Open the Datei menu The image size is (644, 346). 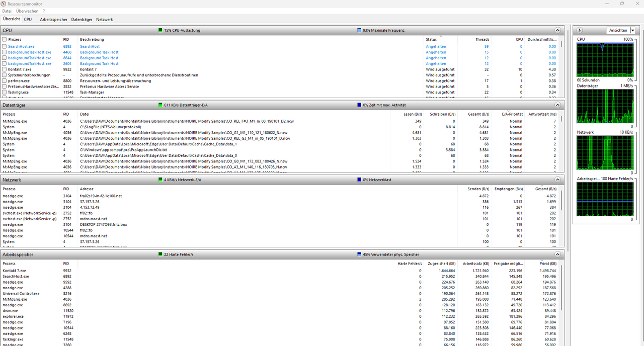tap(7, 11)
